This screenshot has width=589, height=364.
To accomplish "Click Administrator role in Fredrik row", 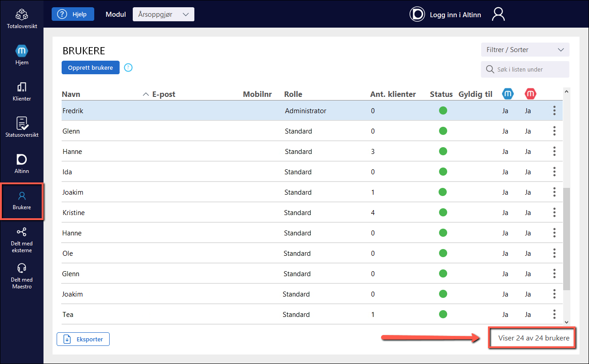I will click(x=305, y=111).
